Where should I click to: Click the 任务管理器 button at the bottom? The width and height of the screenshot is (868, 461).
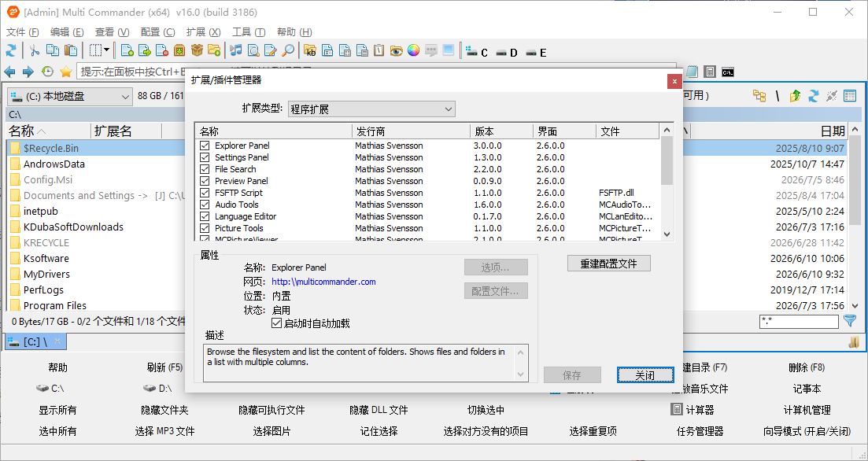pyautogui.click(x=700, y=431)
